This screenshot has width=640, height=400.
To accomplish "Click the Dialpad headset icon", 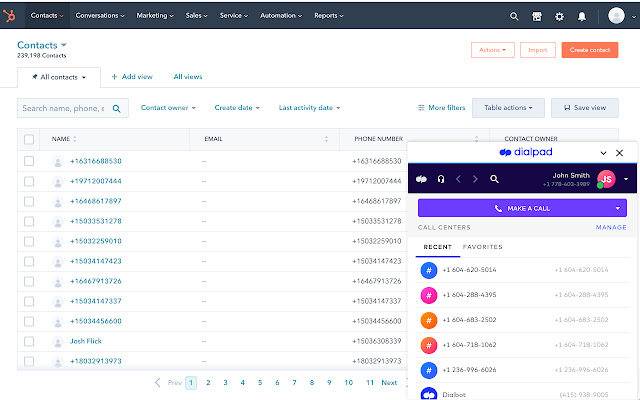I will (440, 180).
